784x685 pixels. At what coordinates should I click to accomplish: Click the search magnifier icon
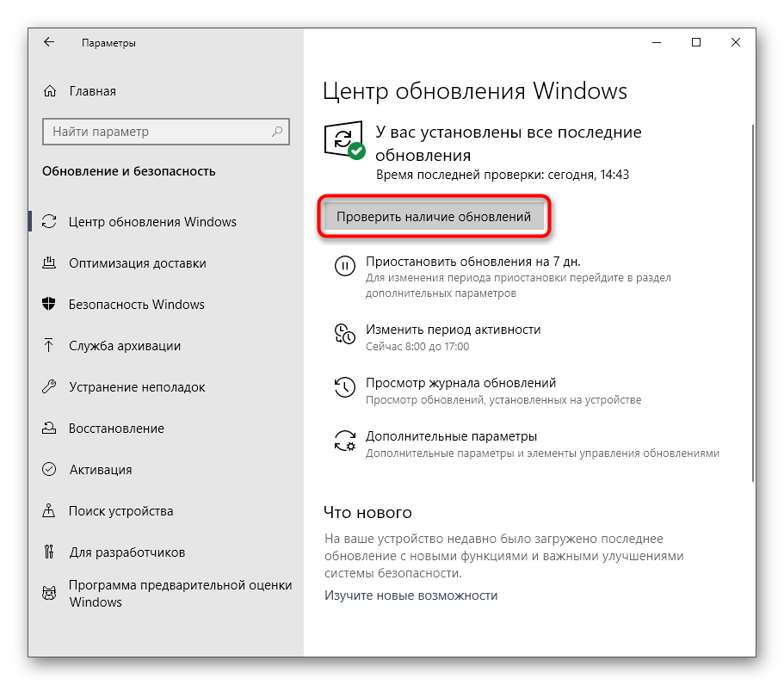pyautogui.click(x=277, y=132)
